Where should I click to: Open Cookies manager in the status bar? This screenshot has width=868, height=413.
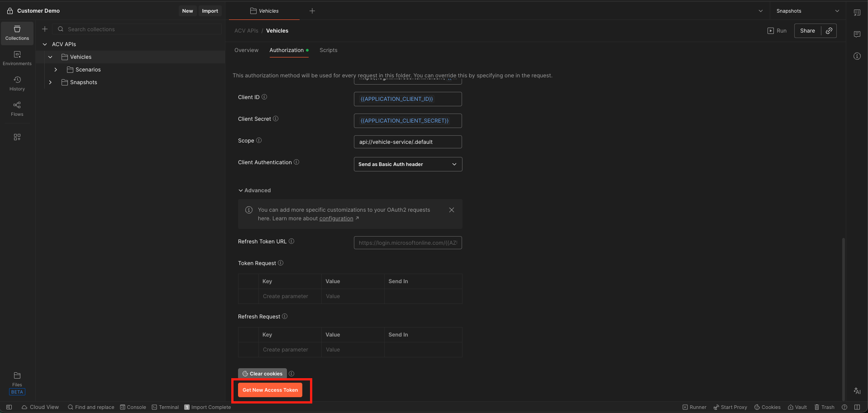(767, 407)
